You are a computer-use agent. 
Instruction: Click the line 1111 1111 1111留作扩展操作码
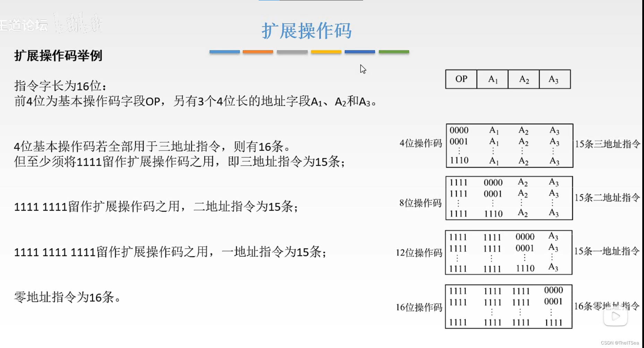click(170, 252)
